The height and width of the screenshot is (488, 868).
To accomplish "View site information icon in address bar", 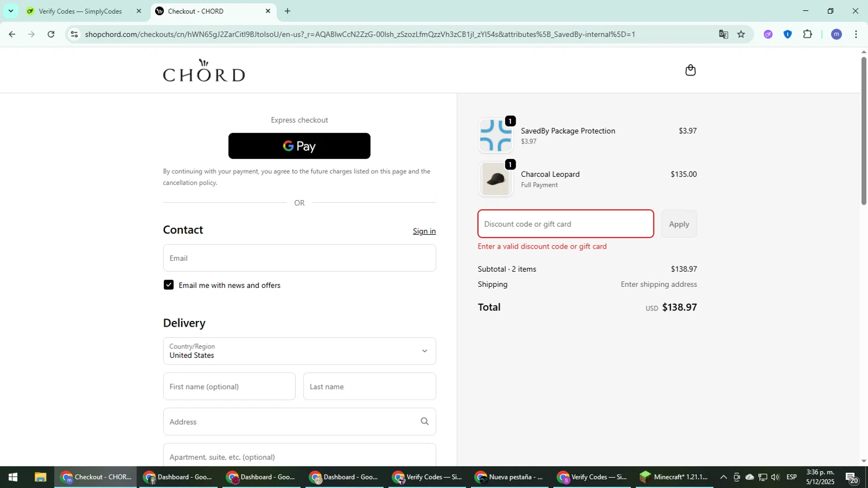I will pyautogui.click(x=73, y=34).
